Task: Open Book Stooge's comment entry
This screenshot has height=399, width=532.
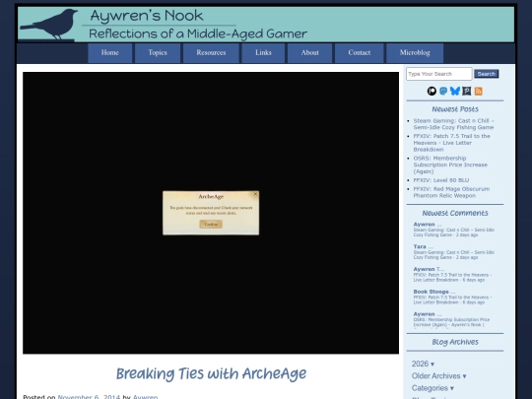Action: pos(452,297)
